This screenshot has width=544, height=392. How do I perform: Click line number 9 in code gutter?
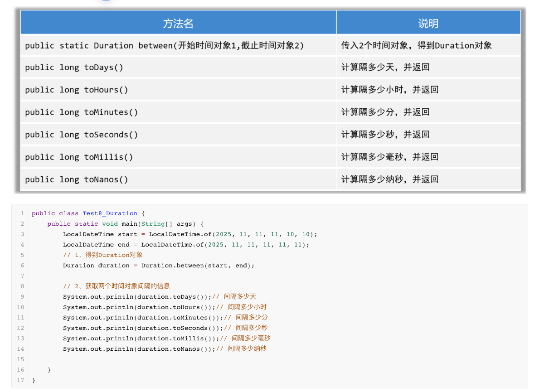tap(22, 297)
